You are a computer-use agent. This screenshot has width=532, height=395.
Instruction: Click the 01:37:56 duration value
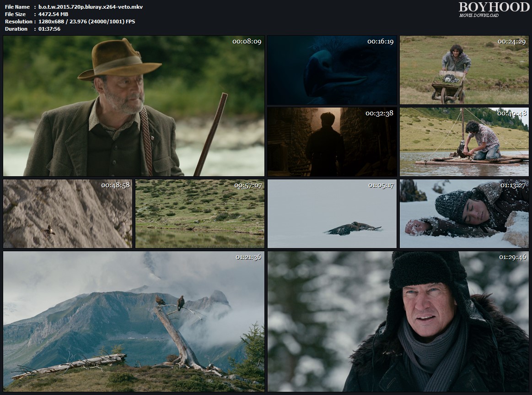[50, 29]
